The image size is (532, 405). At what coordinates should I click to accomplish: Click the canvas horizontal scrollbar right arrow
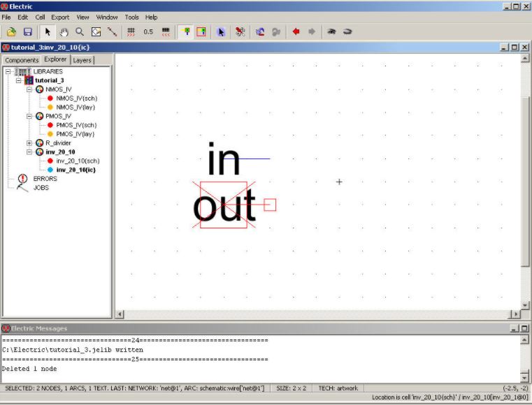click(x=516, y=314)
